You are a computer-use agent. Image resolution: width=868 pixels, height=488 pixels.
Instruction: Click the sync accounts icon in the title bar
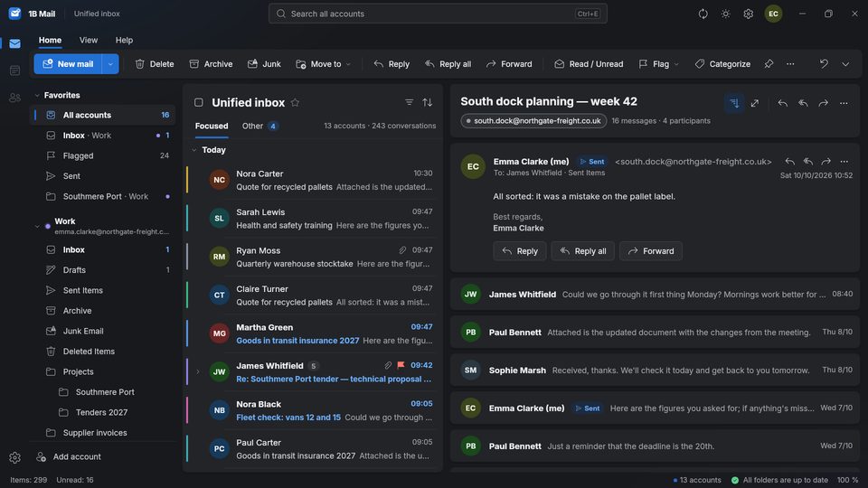click(703, 14)
